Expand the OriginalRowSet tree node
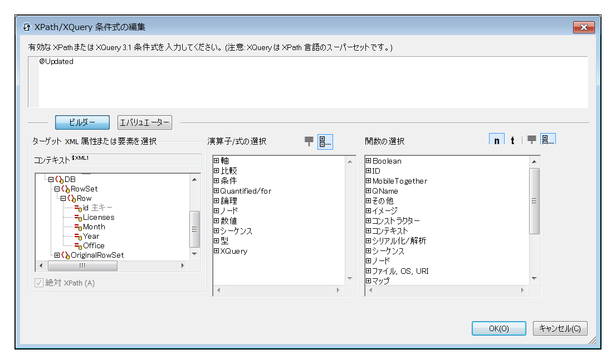The image size is (616, 364). [x=57, y=255]
